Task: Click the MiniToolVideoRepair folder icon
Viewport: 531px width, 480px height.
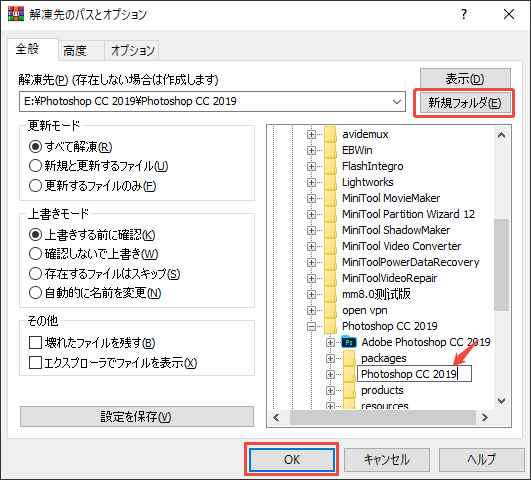Action: [x=330, y=278]
